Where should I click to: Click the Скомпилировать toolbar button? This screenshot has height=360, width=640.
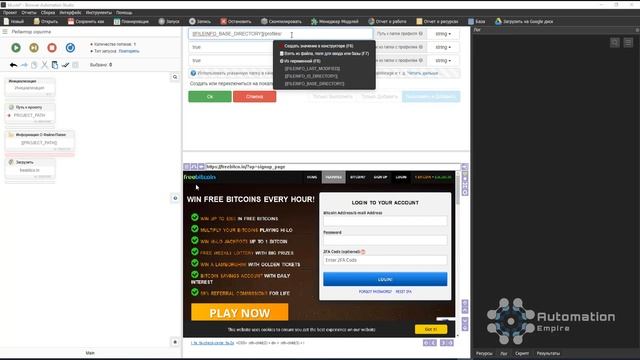coord(281,21)
